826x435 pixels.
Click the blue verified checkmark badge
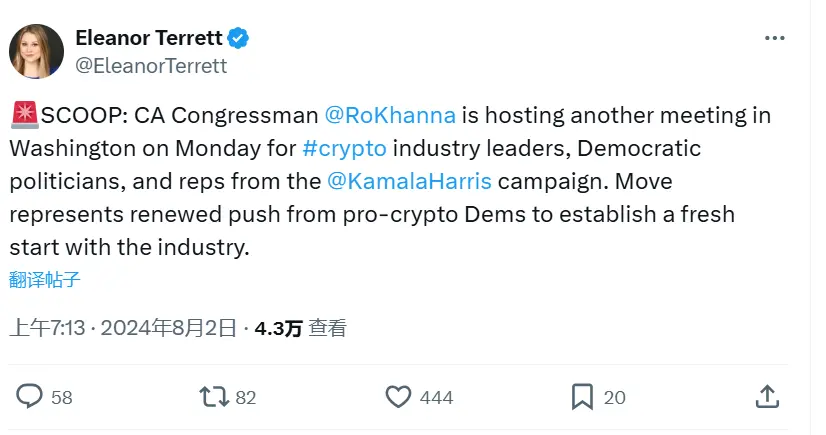click(238, 39)
